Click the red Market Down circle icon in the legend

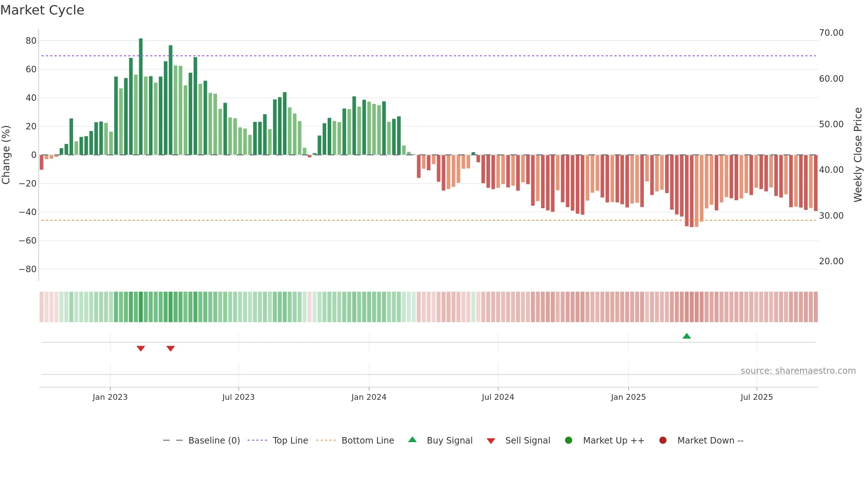click(663, 440)
